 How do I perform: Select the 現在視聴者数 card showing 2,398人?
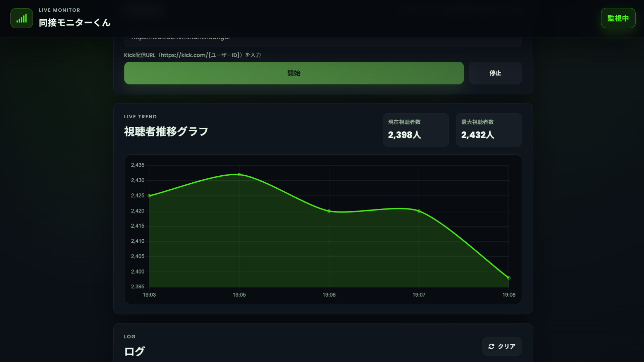pos(416,130)
